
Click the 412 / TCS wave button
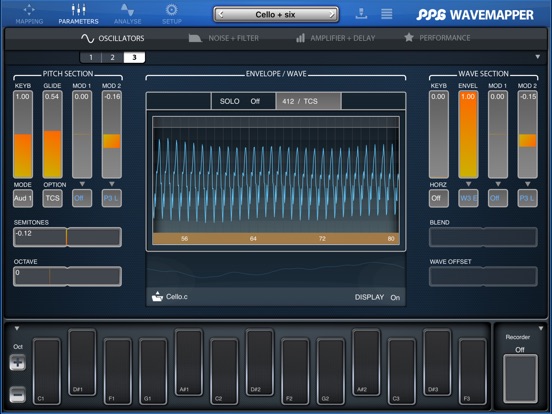coord(308,101)
